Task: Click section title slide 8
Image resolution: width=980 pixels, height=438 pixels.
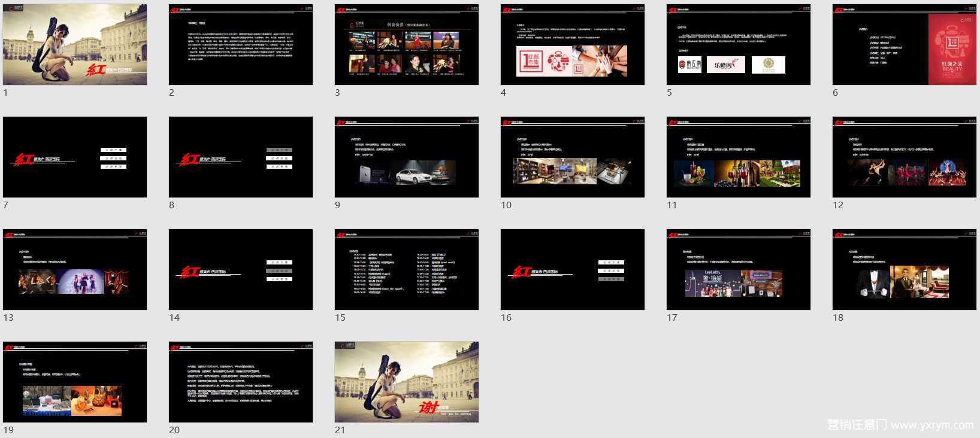Action: click(241, 157)
